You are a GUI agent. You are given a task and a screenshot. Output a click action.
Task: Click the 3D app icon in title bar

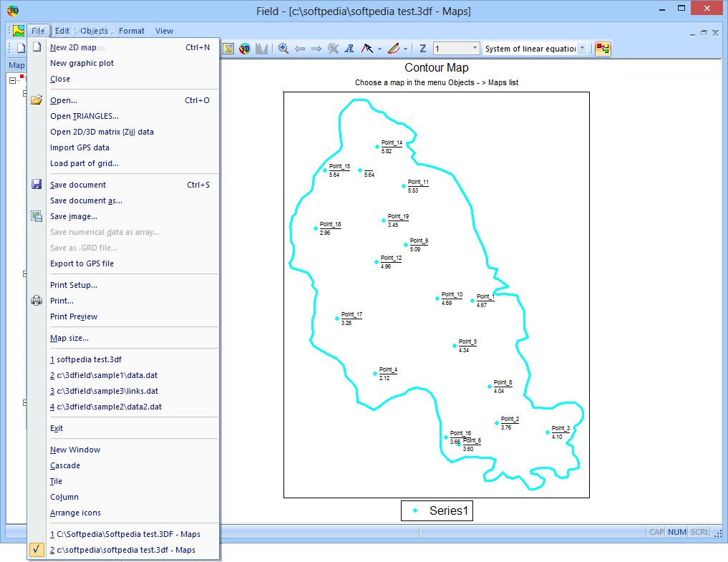[x=13, y=10]
